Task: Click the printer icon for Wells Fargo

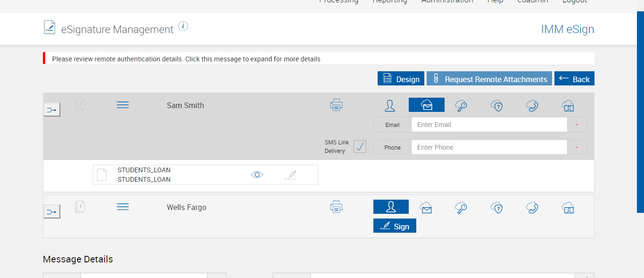Action: (336, 207)
